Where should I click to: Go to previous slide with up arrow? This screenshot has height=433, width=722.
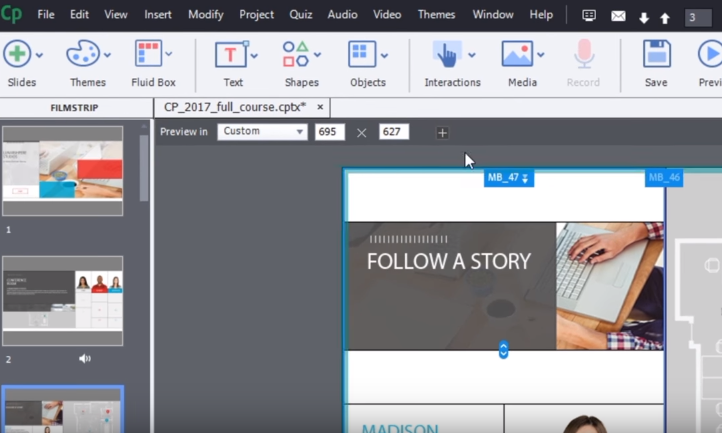665,18
